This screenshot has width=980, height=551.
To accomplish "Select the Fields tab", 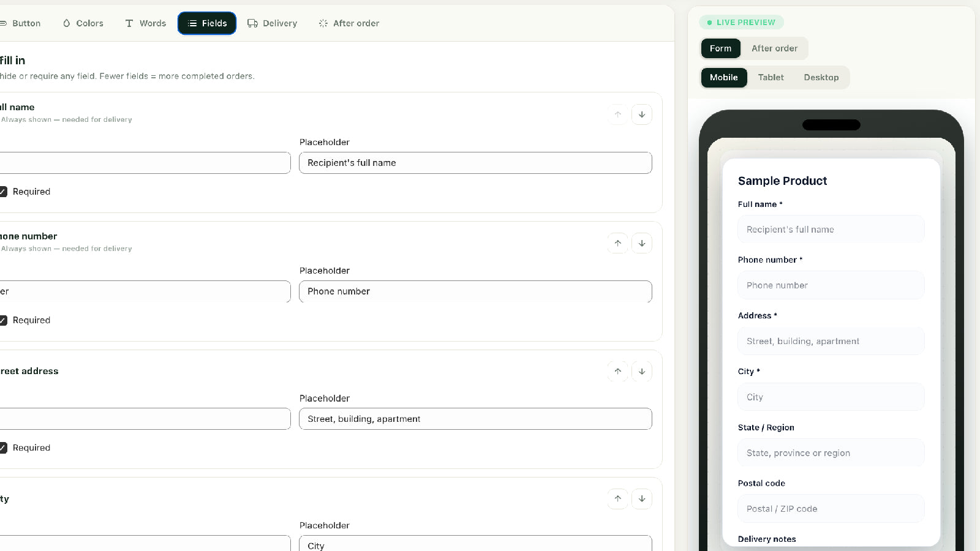I will point(207,23).
